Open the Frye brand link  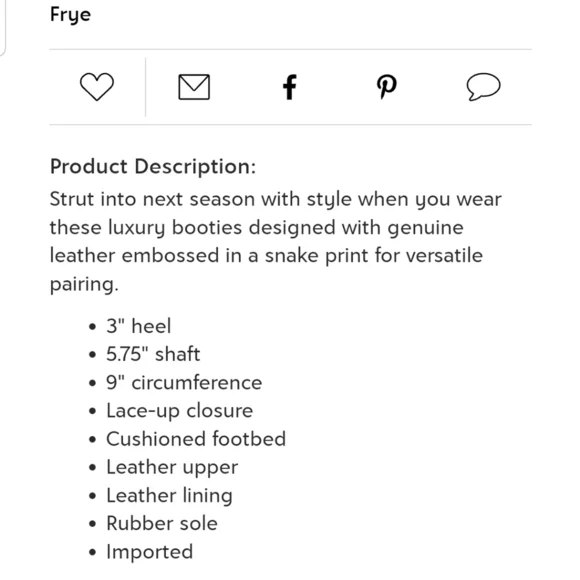(70, 15)
